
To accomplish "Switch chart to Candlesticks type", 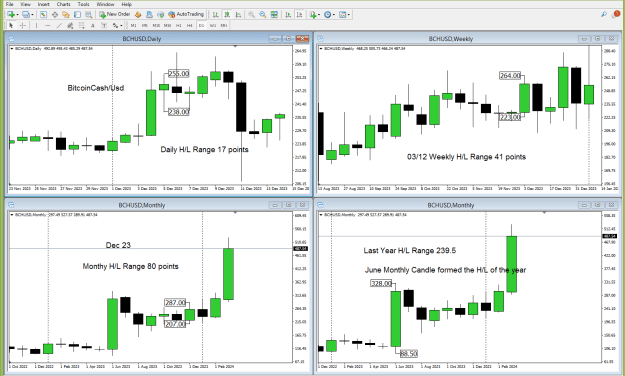I will 227,14.
